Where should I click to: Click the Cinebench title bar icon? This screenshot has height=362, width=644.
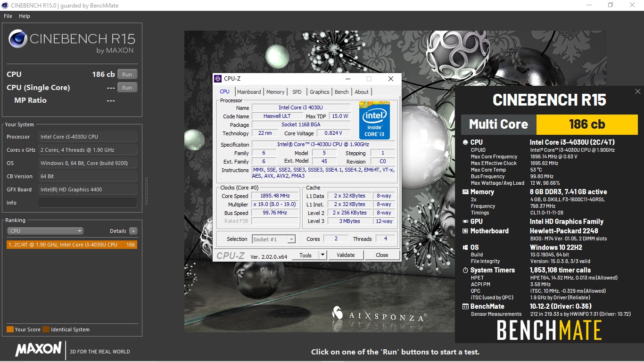[x=5, y=5]
